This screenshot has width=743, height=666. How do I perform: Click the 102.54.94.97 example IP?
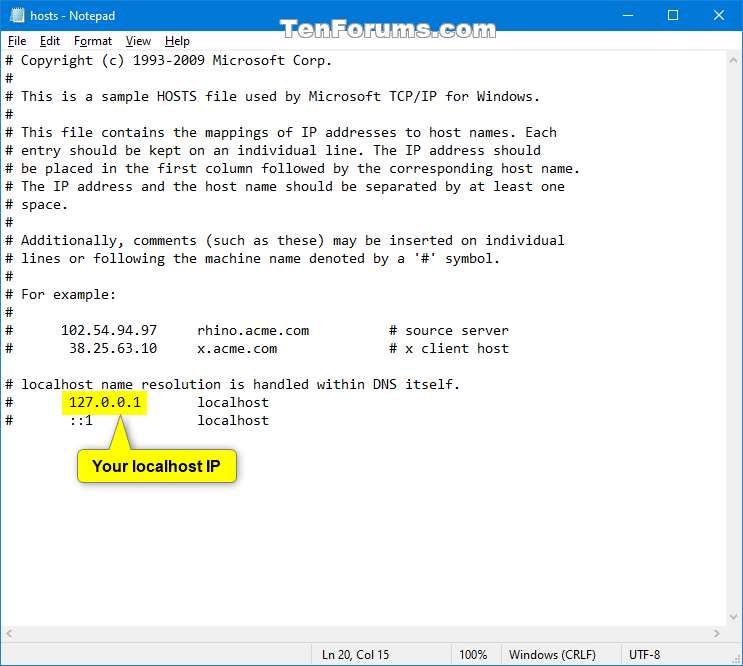click(109, 330)
